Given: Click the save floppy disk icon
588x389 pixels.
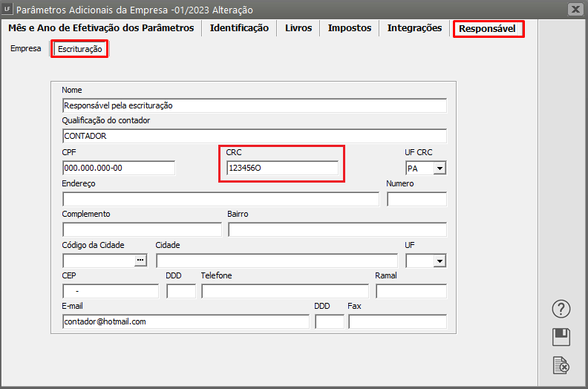Looking at the screenshot, I should (561, 337).
